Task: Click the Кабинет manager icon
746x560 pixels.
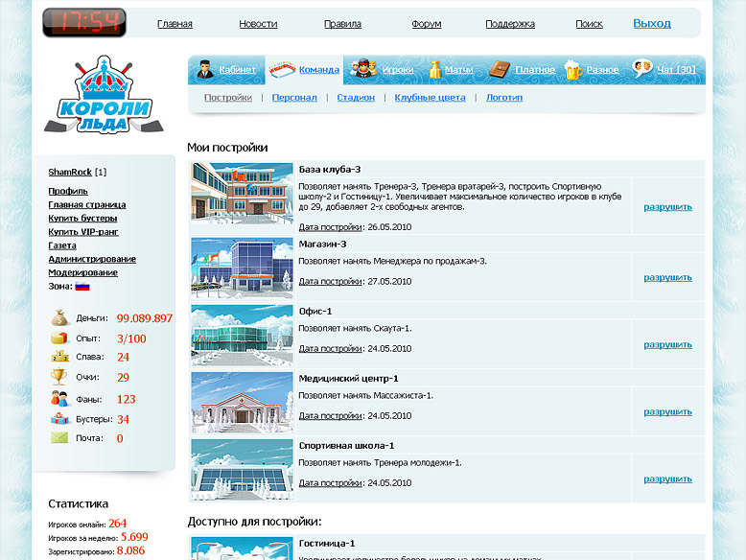Action: 204,69
